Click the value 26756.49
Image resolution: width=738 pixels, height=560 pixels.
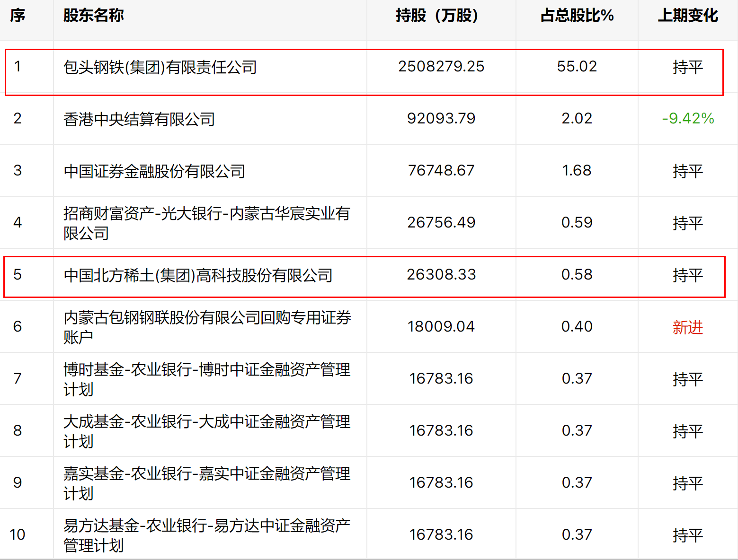[441, 222]
